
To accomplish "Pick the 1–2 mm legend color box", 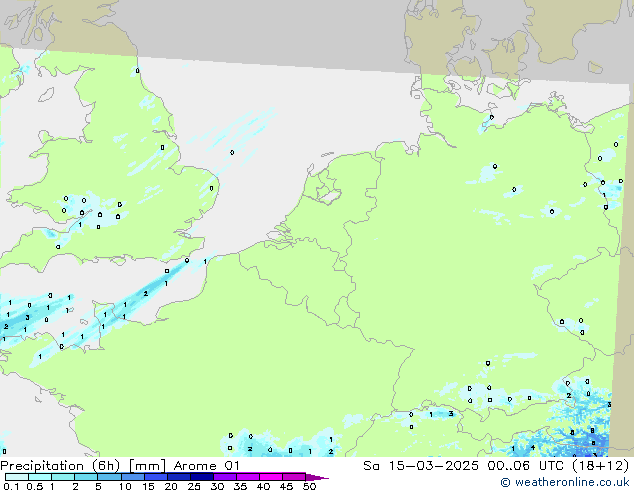I will click(63, 477).
